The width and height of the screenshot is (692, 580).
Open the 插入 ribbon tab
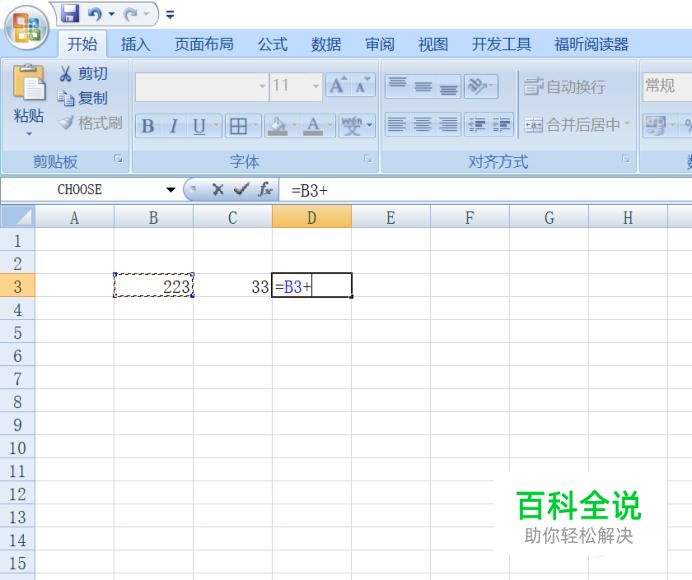[135, 44]
